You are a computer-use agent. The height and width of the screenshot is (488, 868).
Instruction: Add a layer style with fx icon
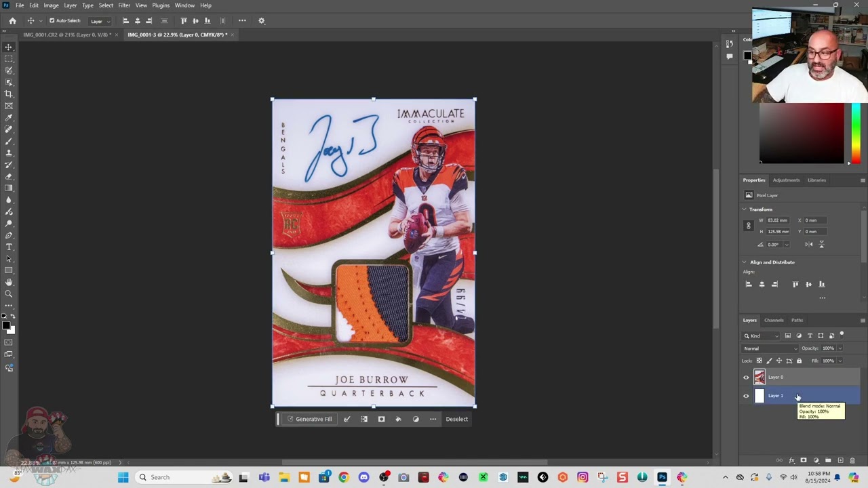click(x=791, y=461)
